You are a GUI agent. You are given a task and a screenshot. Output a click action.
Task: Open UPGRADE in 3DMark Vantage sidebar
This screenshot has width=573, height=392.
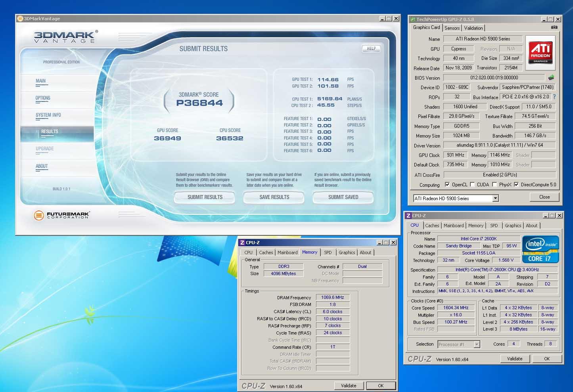pos(44,149)
